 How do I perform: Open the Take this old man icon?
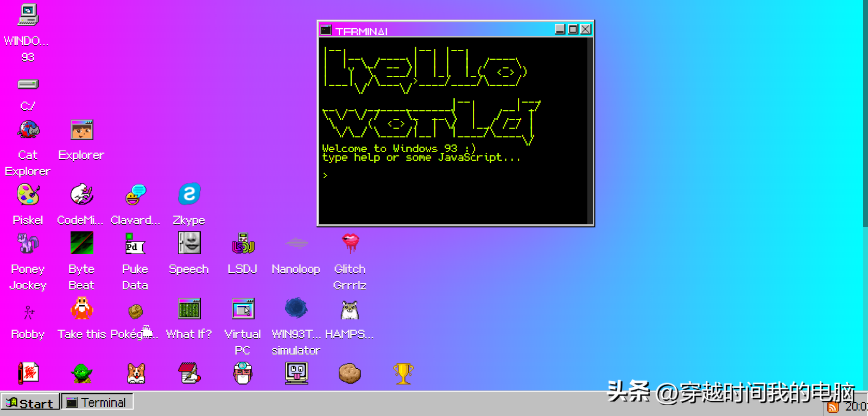(81, 308)
